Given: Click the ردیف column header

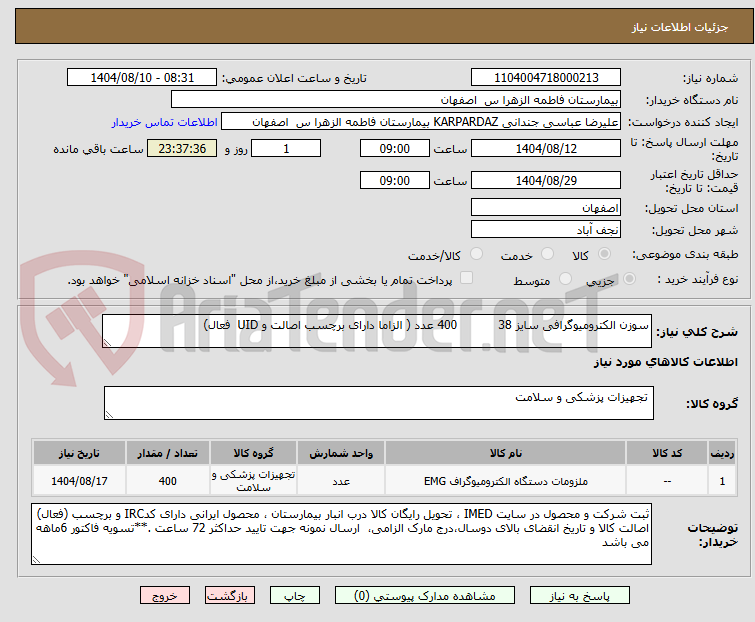Looking at the screenshot, I should click(x=722, y=453).
